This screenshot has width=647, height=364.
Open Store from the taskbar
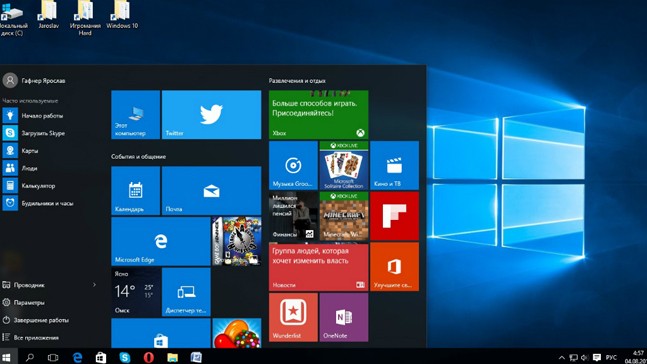(101, 357)
